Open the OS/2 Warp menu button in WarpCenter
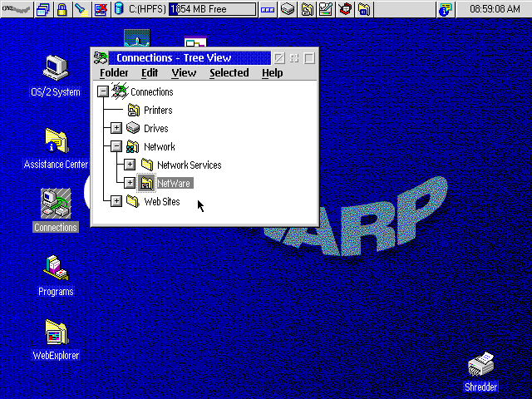Image resolution: width=532 pixels, height=399 pixels. (x=17, y=9)
